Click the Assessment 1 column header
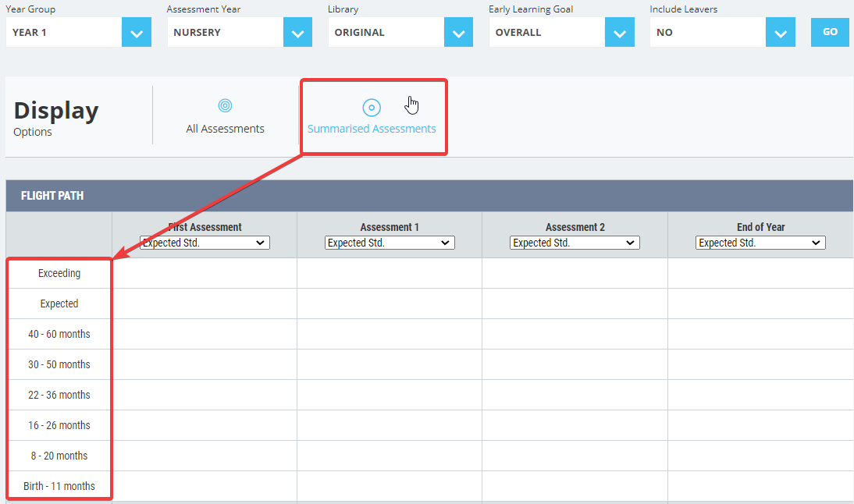Screen dimensions: 854x504 pyautogui.click(x=390, y=227)
